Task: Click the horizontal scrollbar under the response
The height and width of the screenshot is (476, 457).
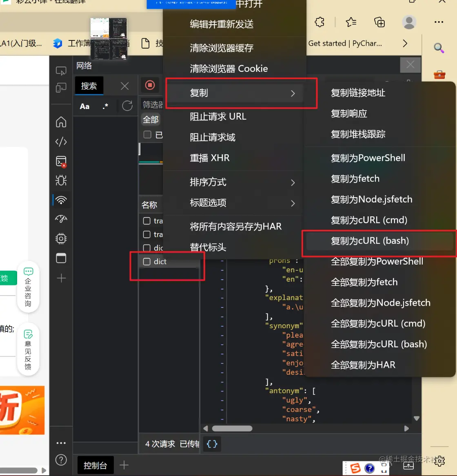Action: 233,428
